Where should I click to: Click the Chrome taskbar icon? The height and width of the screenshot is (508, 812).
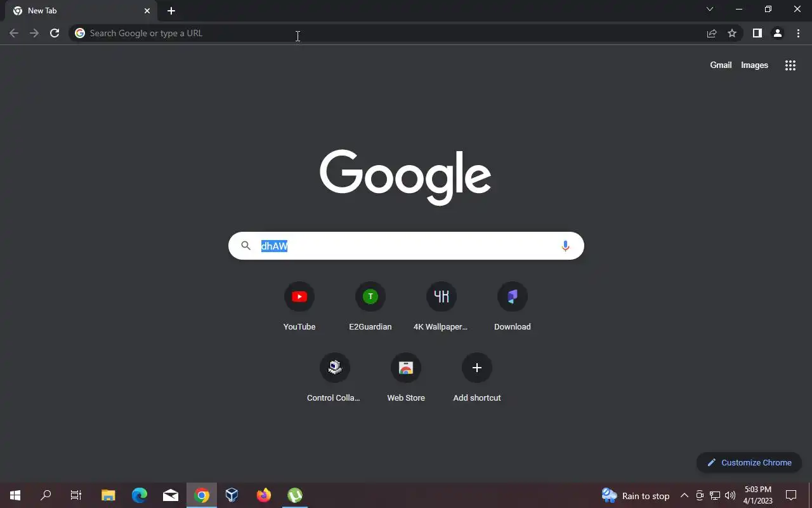202,495
